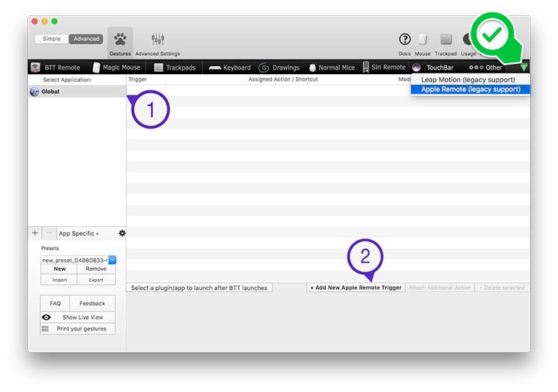
Task: Click the Print your gestures list icon
Action: click(x=46, y=329)
